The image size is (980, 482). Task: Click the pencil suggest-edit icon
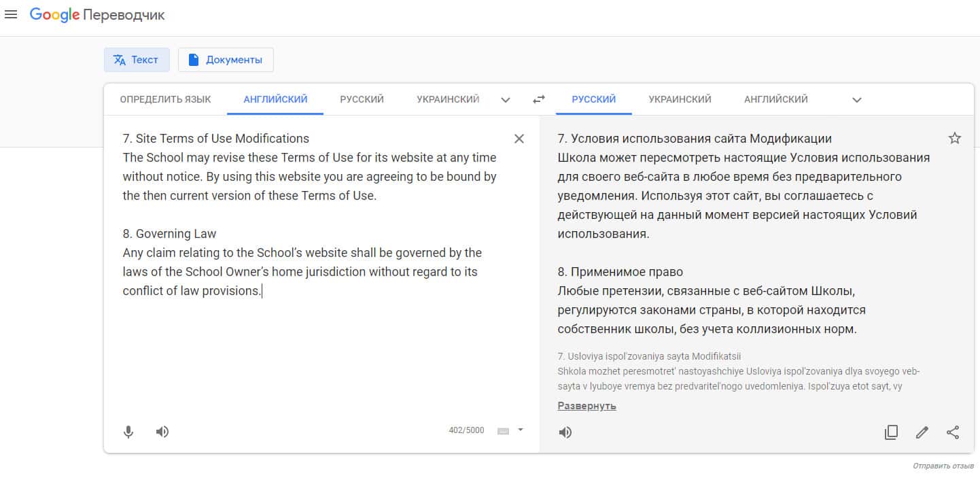point(922,432)
